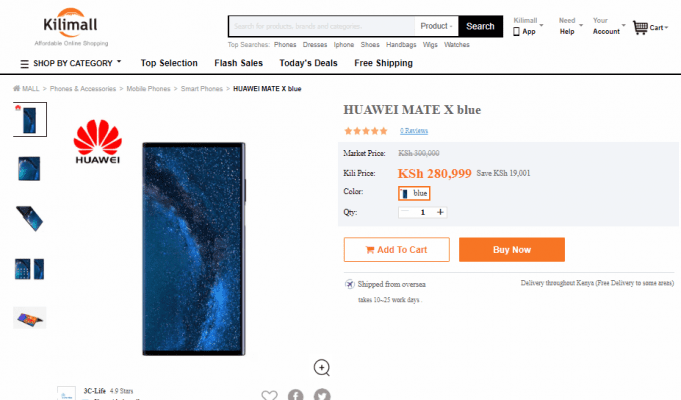Go to Flash Sales tab
The width and height of the screenshot is (681, 400).
(238, 63)
